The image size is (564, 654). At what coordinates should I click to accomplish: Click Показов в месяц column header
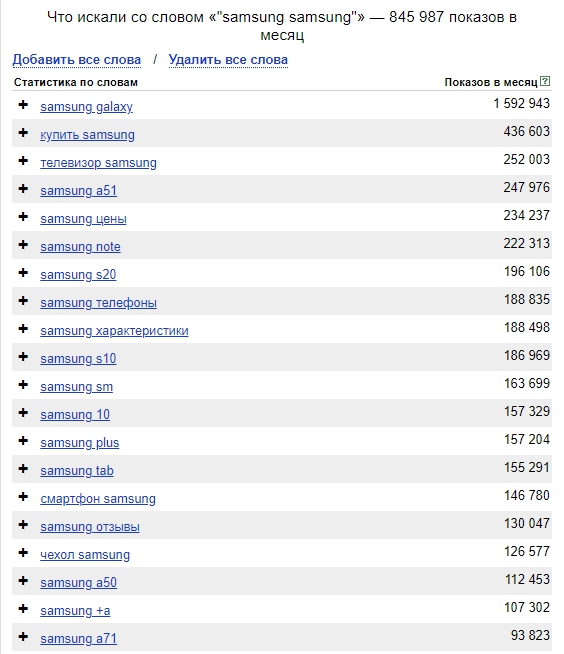pos(491,82)
